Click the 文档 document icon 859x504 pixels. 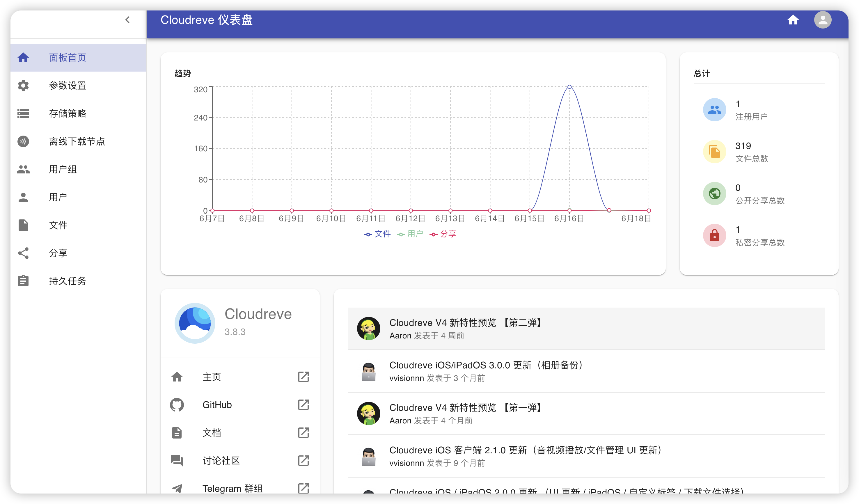(x=177, y=432)
